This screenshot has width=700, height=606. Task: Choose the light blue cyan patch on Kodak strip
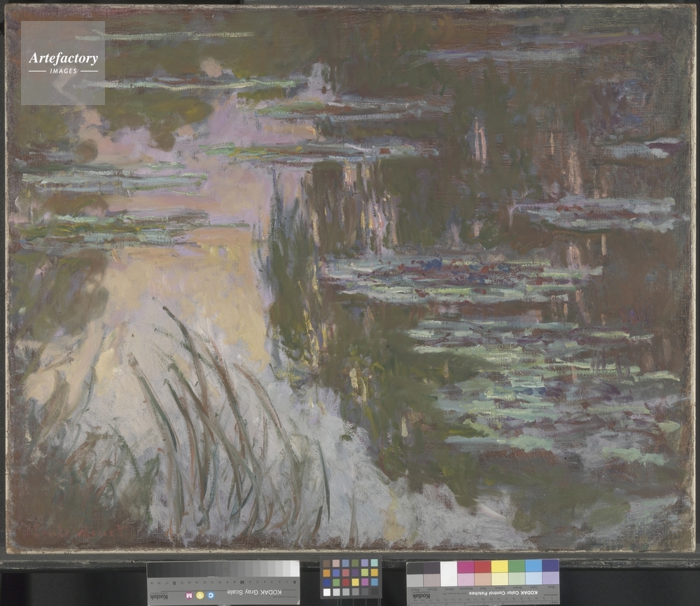tap(533, 566)
